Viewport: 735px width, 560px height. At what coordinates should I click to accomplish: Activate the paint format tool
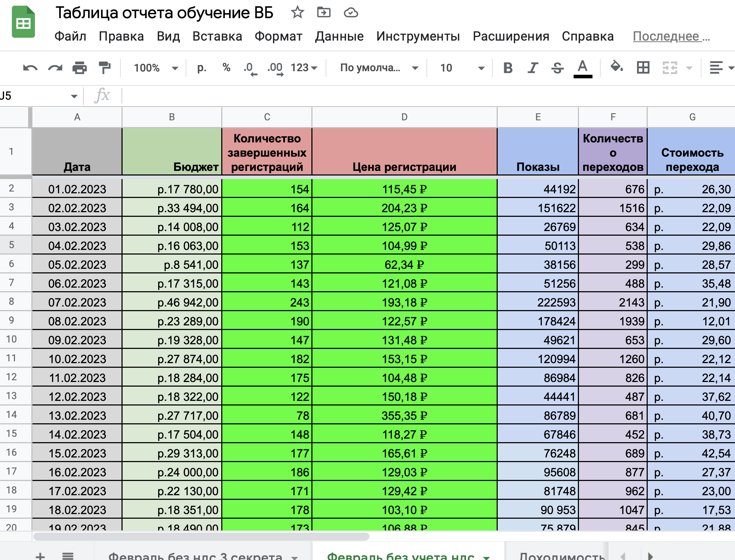click(x=104, y=68)
